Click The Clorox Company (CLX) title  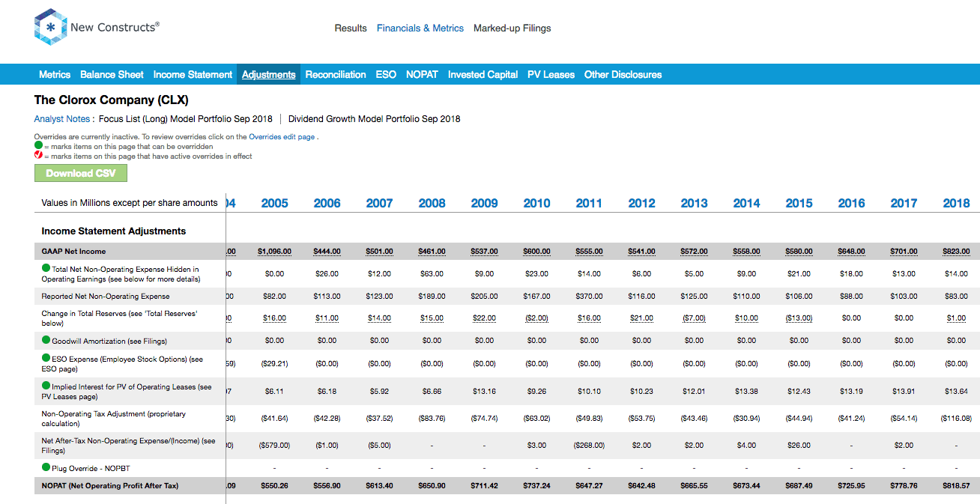[x=112, y=100]
